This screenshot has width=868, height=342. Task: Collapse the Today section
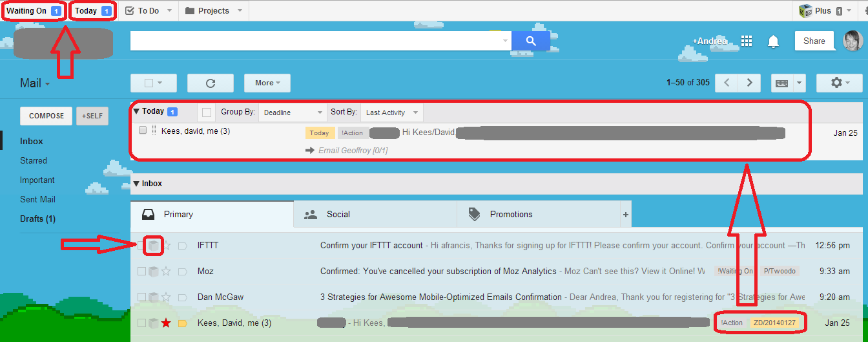tap(136, 111)
